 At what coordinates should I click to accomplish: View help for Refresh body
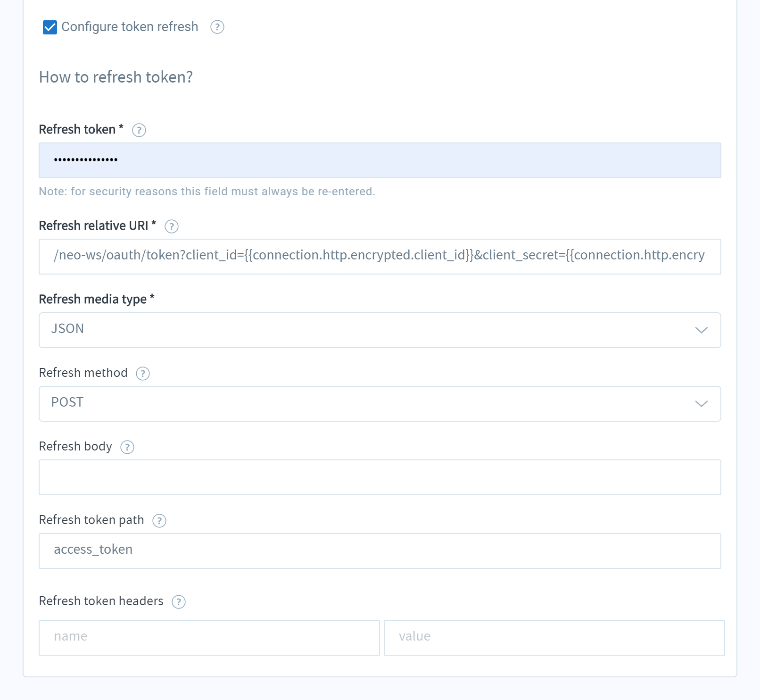(x=127, y=447)
